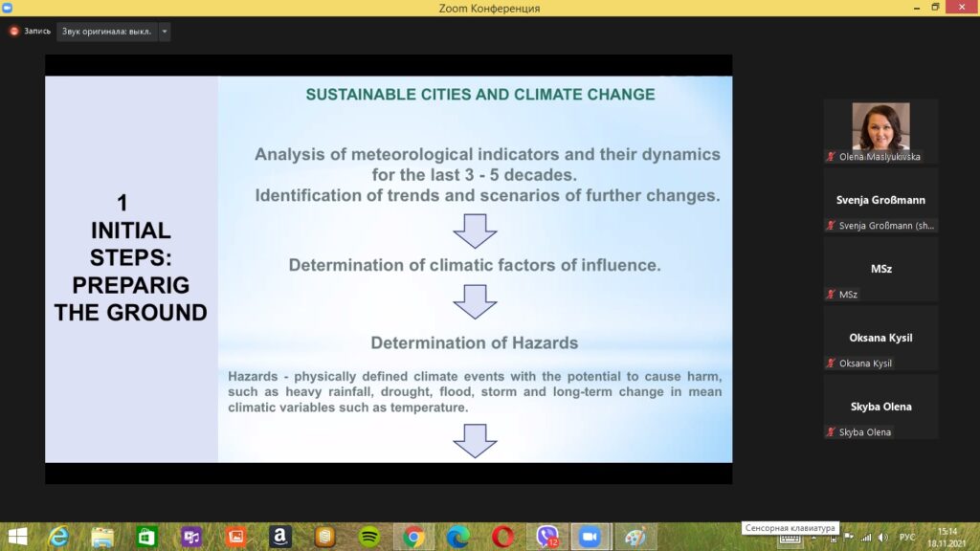Select Svenja Großmann participant tile
Viewport: 980px width, 551px height.
click(x=880, y=200)
